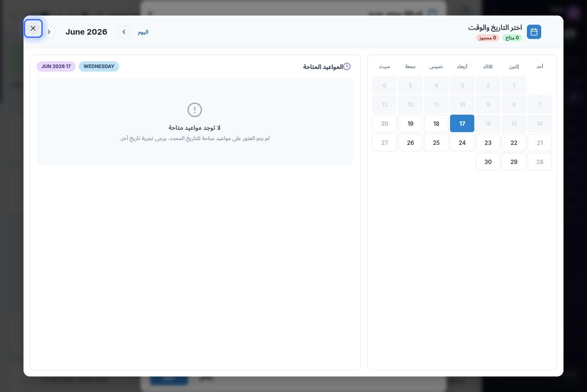Select June 29 in the calendar
This screenshot has width=587, height=392.
pyautogui.click(x=514, y=162)
